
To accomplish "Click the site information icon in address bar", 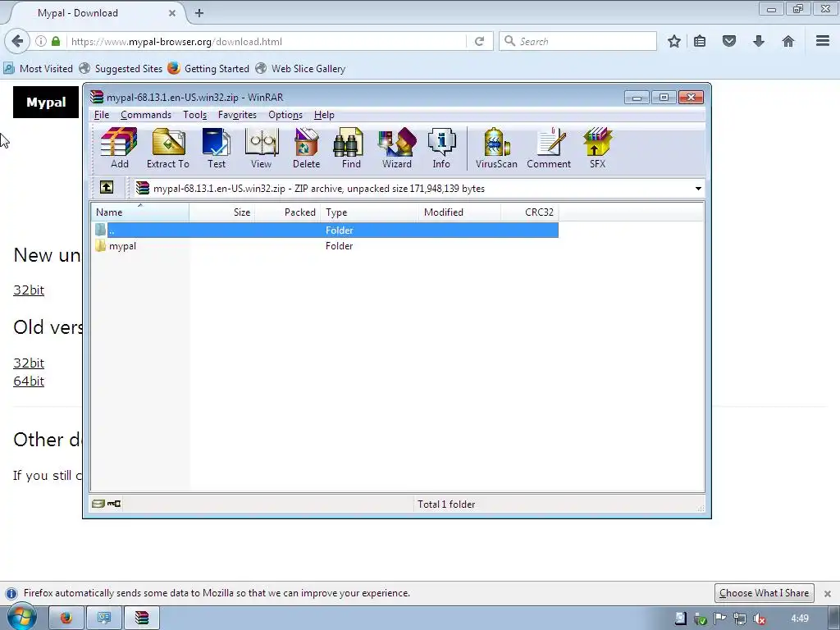I will coord(41,41).
